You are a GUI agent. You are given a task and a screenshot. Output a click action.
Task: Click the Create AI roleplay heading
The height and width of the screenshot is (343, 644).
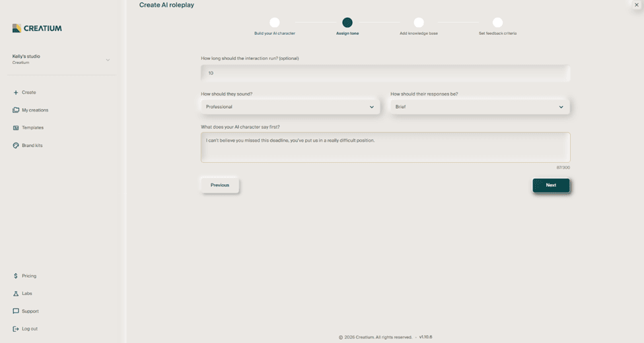coord(166,5)
